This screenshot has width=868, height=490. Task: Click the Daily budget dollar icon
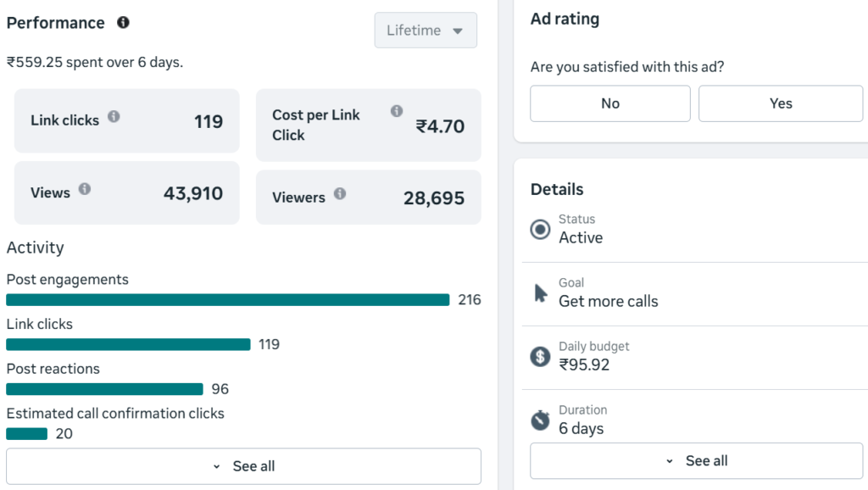click(x=540, y=357)
